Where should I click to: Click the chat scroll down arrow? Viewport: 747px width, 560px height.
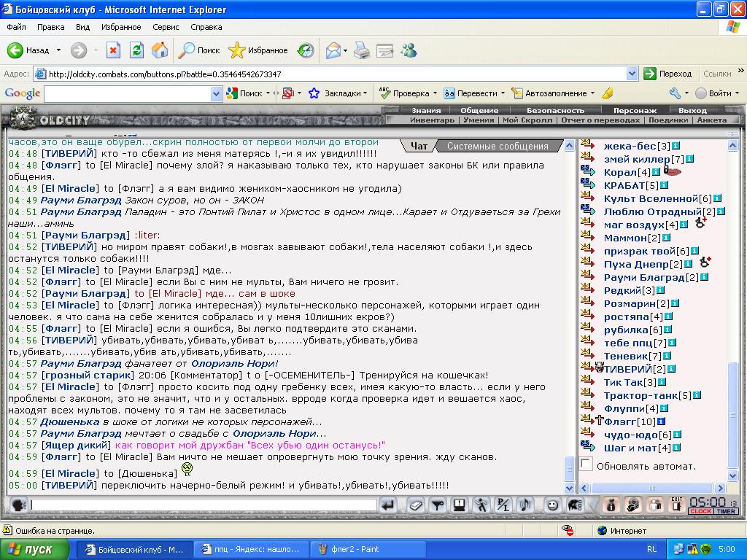click(569, 488)
